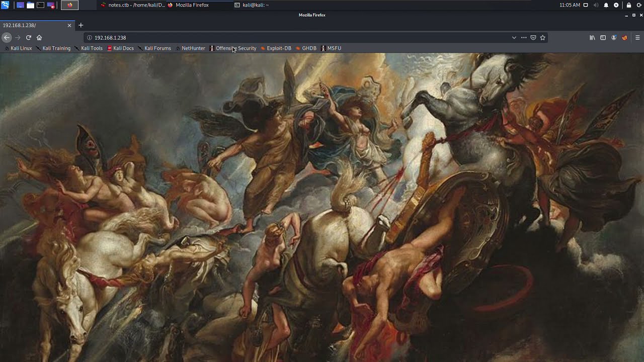
Task: Click the desktop launcher in Kali panel
Action: pyautogui.click(x=20, y=5)
